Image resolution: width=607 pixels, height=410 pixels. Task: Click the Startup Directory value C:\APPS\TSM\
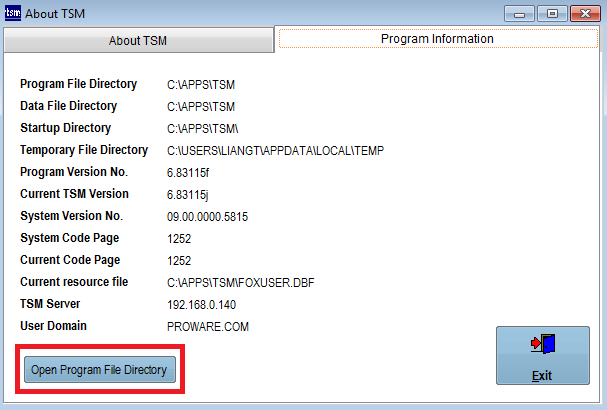click(203, 129)
